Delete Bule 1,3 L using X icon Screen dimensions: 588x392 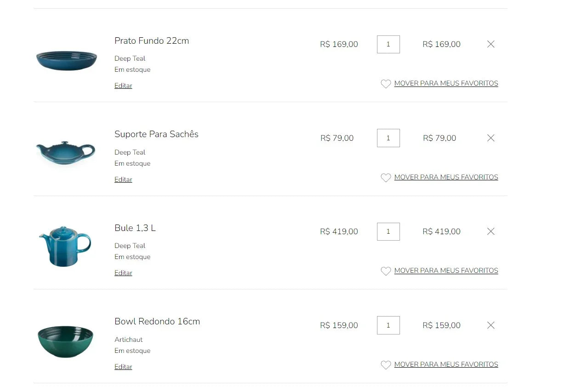click(x=491, y=231)
